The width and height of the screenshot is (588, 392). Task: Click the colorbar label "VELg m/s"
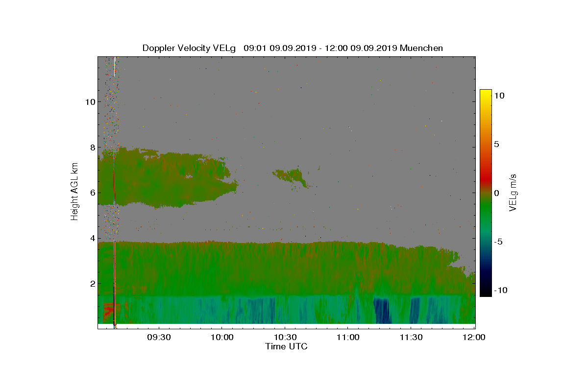(514, 193)
